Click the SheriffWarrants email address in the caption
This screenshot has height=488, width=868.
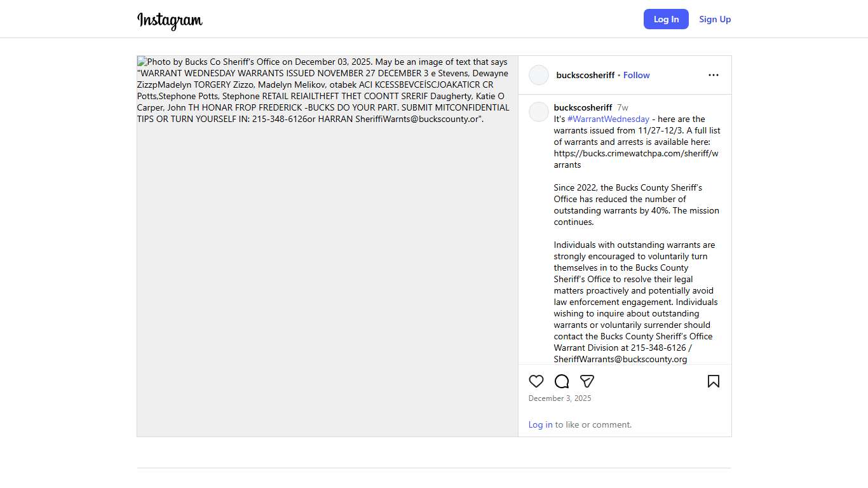(x=620, y=359)
